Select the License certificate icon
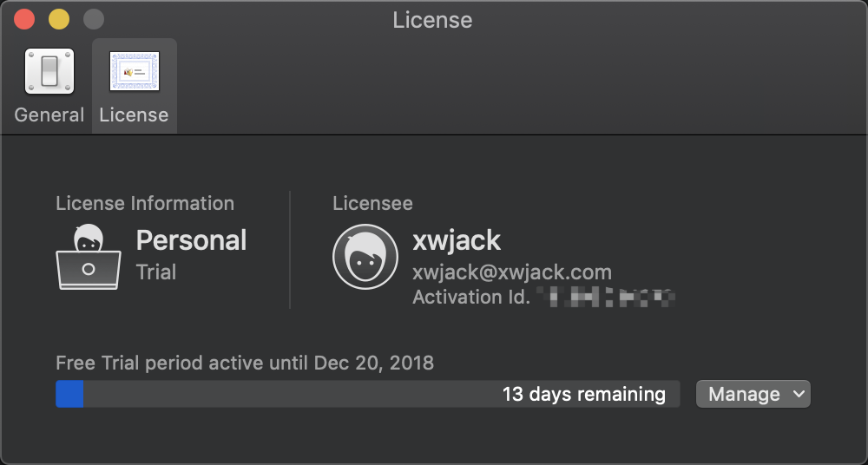The width and height of the screenshot is (868, 465). 135,71
